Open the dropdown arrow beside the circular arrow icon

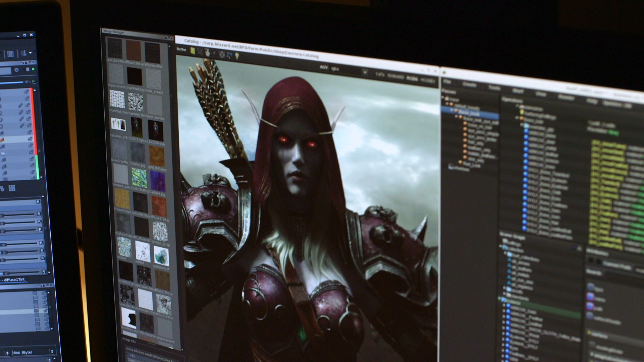tap(30, 53)
